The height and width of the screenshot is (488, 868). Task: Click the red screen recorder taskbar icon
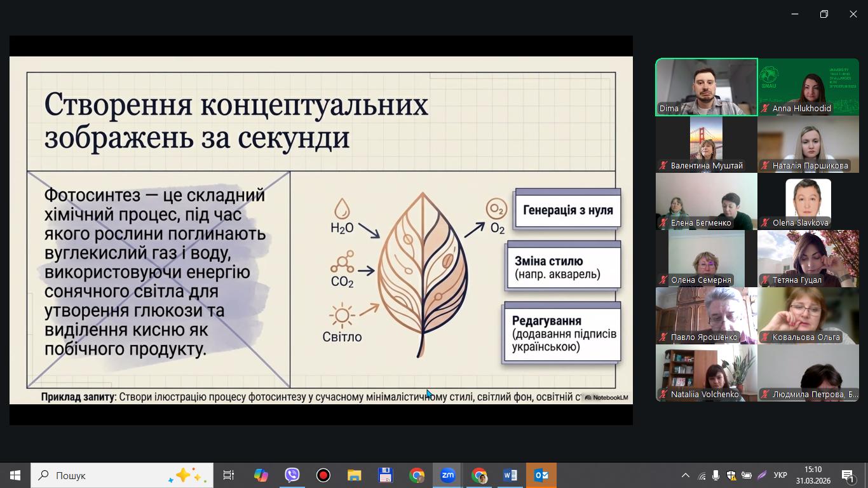[323, 475]
